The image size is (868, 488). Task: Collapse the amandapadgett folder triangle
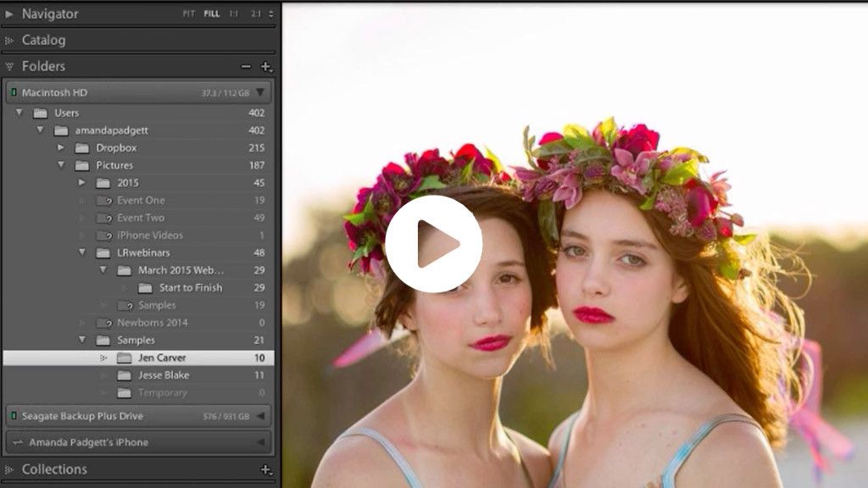pyautogui.click(x=41, y=130)
